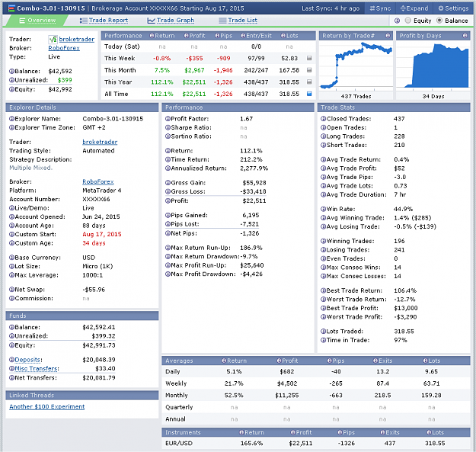Click the EUR/USD instrument row label
Screen dimensions: 476x452
coord(179,443)
